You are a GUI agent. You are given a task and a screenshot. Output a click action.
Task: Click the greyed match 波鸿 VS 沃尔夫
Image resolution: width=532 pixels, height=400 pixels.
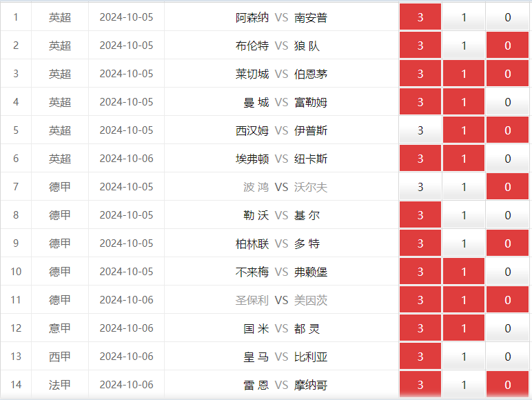click(285, 187)
